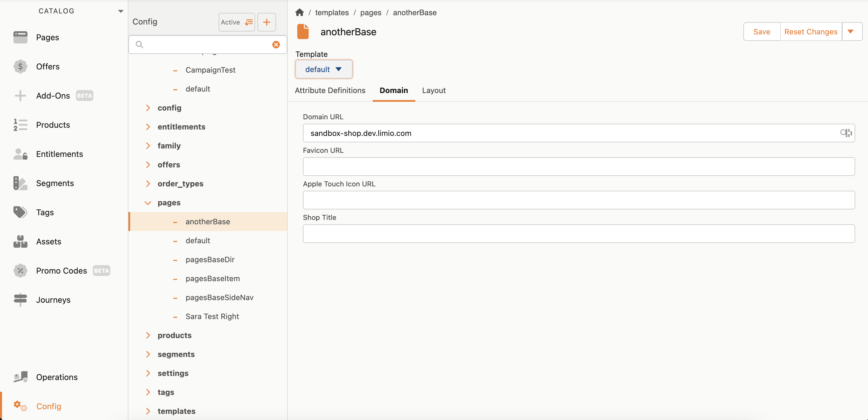Screen dimensions: 868x420
Task: Toggle the Active sort filter
Action: click(x=236, y=22)
